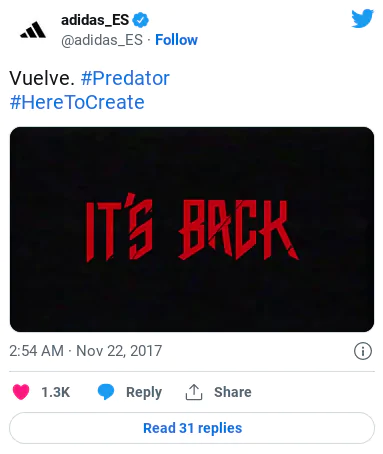The width and height of the screenshot is (383, 454).
Task: Click the Vuelve. tweet text
Action: pyautogui.click(x=42, y=78)
